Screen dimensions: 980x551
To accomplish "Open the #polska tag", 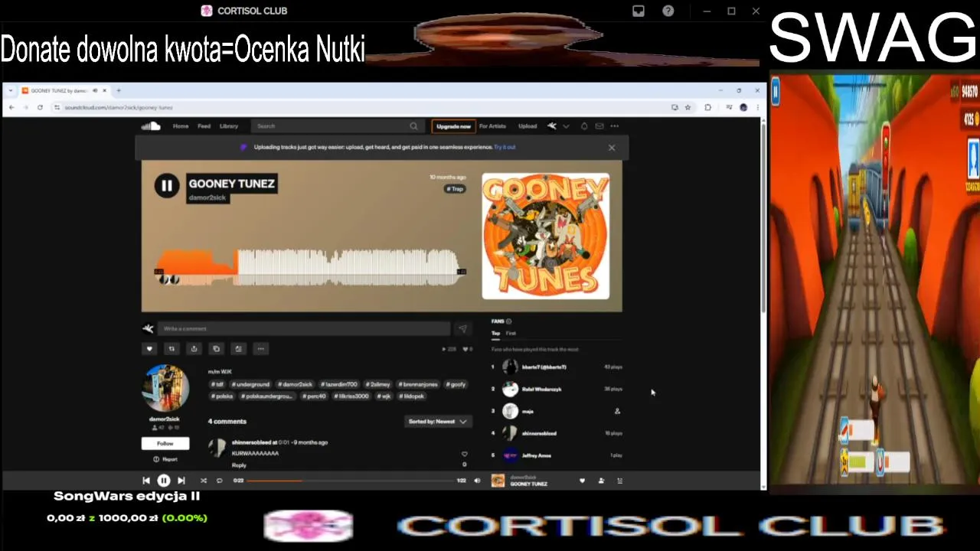I will coord(222,396).
